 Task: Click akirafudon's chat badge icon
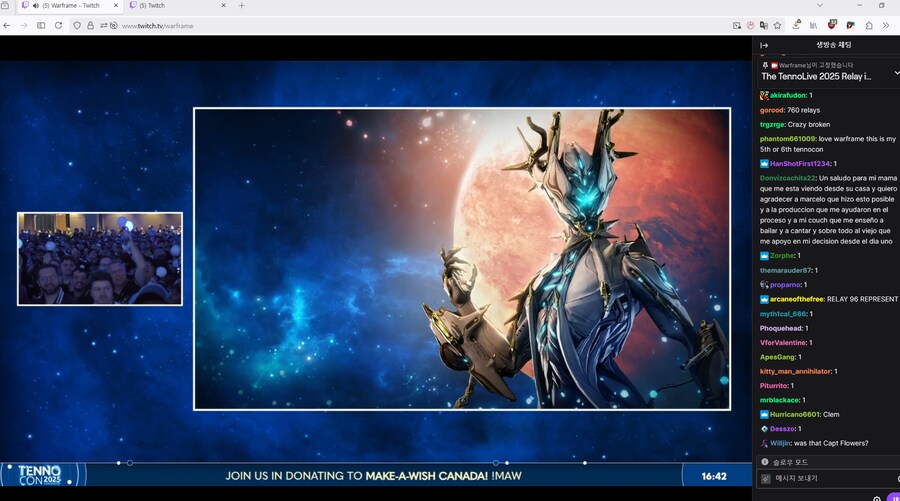tap(764, 95)
